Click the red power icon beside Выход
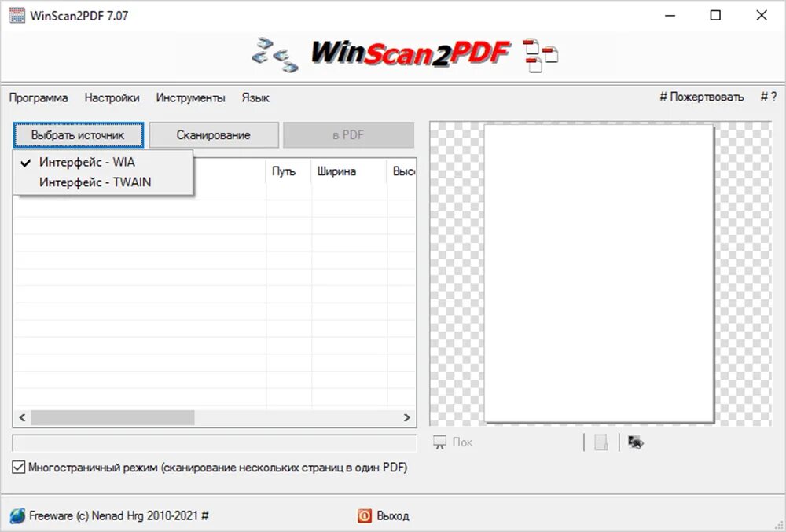This screenshot has width=786, height=532. [365, 515]
